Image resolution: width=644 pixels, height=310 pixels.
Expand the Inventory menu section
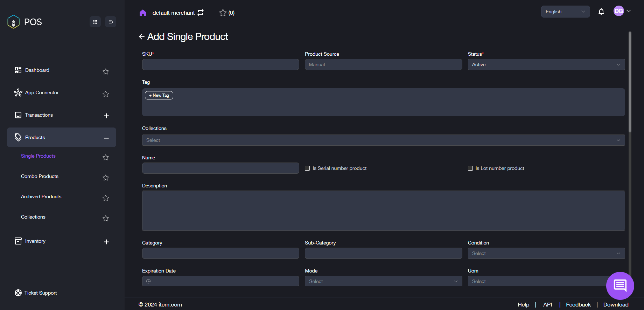coord(106,242)
